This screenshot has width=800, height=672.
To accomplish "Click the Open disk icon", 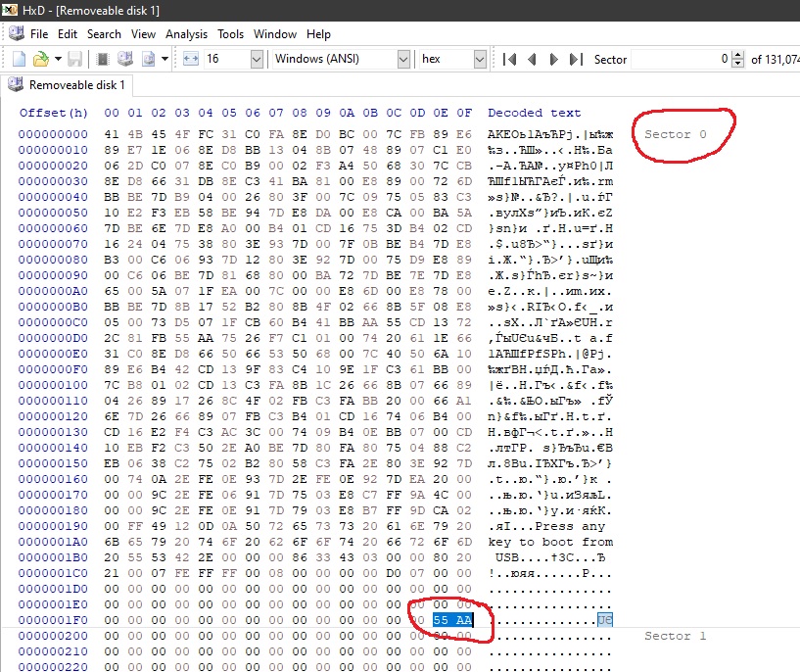I will (x=124, y=59).
